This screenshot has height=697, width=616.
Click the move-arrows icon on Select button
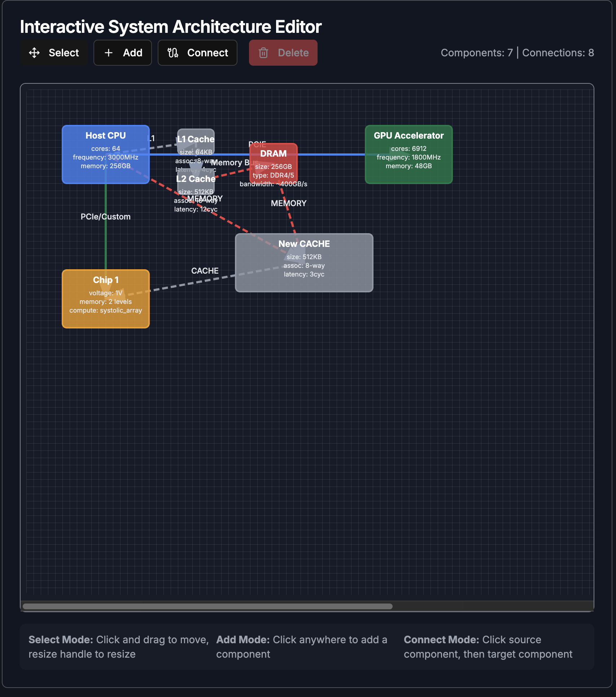coord(34,53)
